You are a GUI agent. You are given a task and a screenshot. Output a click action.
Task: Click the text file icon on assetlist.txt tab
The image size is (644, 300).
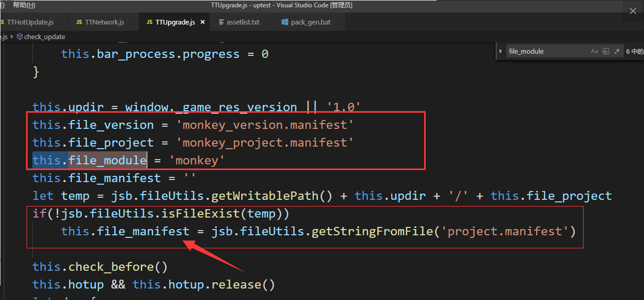point(221,22)
